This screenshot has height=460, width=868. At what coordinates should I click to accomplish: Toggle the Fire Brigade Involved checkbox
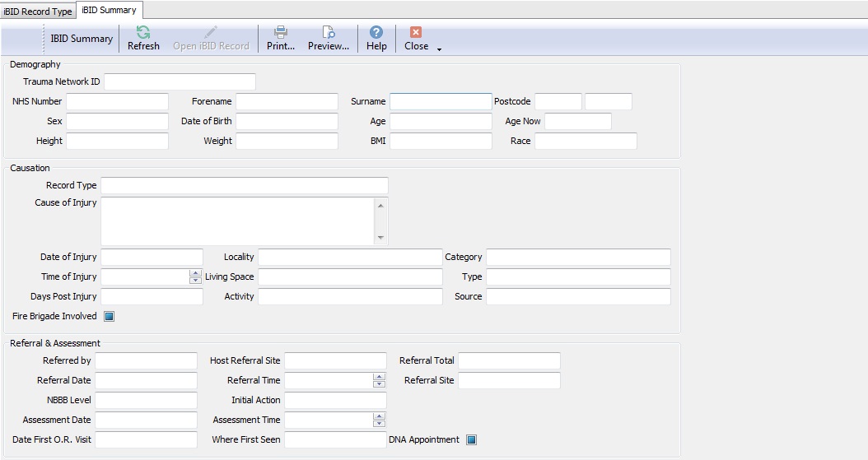pyautogui.click(x=109, y=316)
